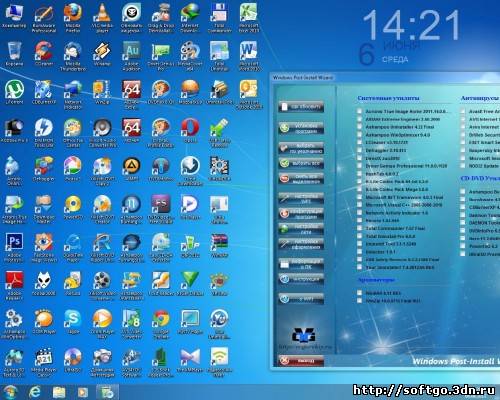The height and width of the screenshot is (400, 500).
Task: Tick Network Activity Indicator checkbox
Action: point(359,213)
